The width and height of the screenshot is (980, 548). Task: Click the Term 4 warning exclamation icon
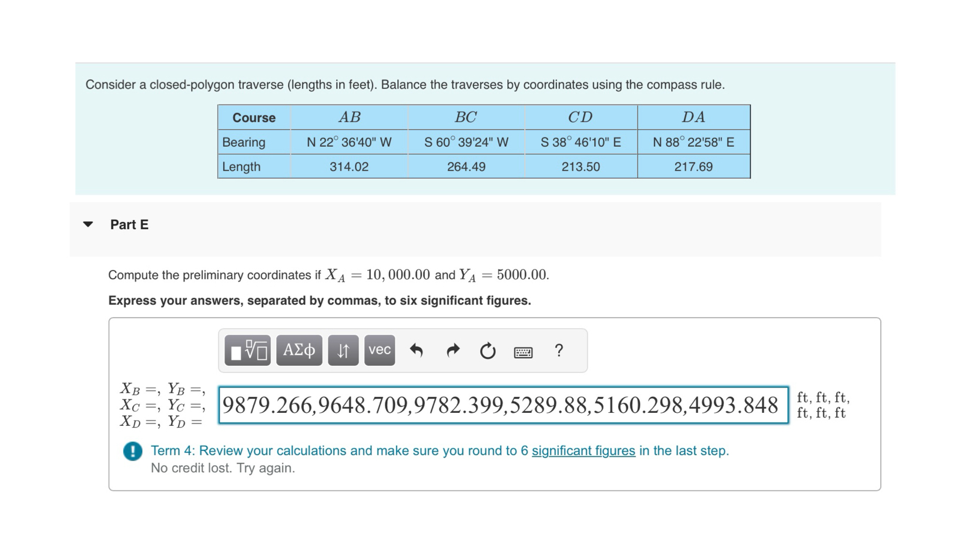tap(132, 452)
